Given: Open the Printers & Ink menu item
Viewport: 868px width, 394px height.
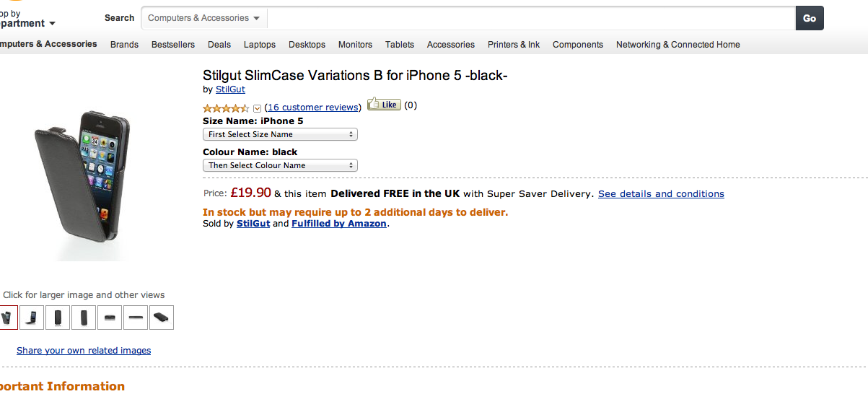Looking at the screenshot, I should tap(514, 45).
